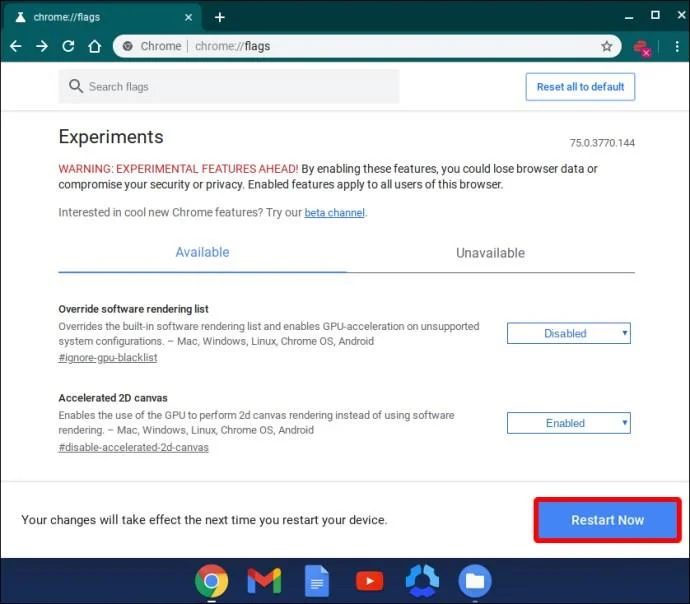Click the Experiments heading
The image size is (690, 604).
coord(111,137)
